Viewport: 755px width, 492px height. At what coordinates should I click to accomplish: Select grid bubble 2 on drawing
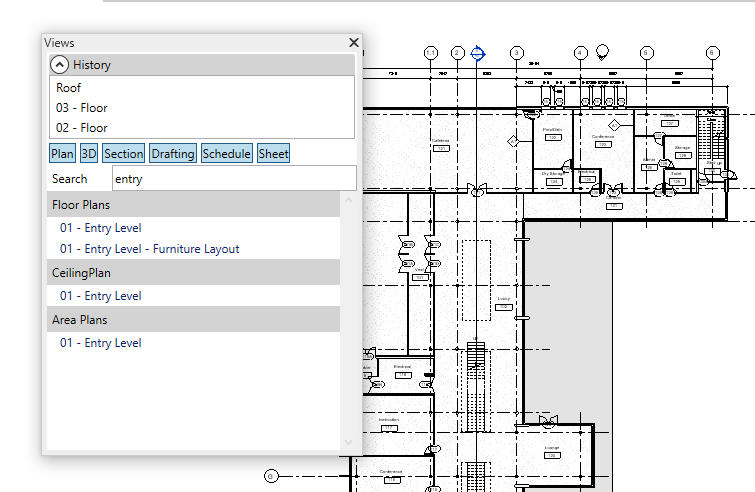[457, 53]
